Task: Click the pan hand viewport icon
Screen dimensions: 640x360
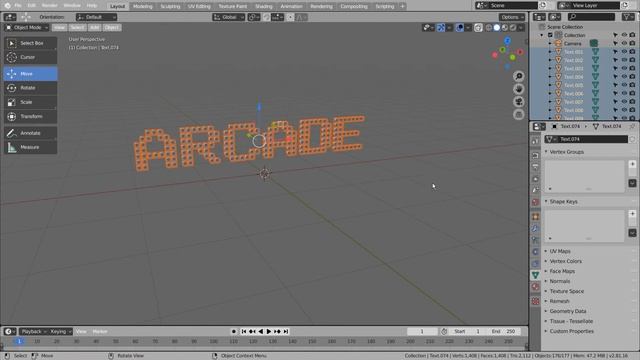Action: (519, 89)
